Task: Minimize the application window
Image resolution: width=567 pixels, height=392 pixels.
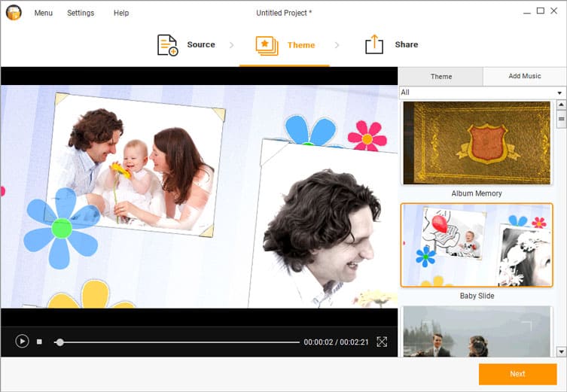Action: tap(527, 12)
